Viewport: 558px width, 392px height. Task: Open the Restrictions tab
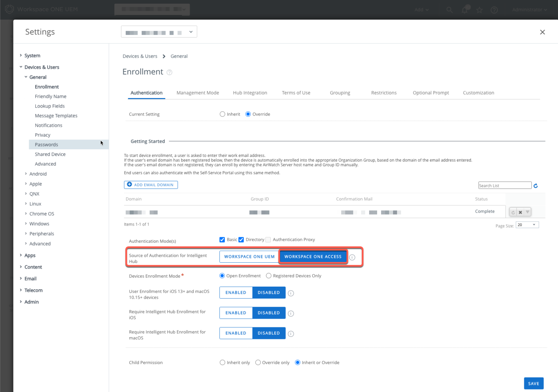pos(384,93)
